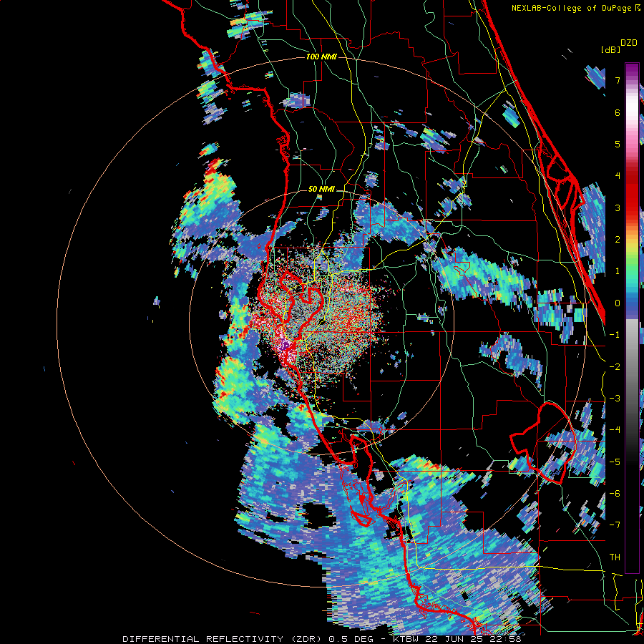Image resolution: width=644 pixels, height=644 pixels.
Task: Click the 6 value on color scale
Action: [618, 112]
